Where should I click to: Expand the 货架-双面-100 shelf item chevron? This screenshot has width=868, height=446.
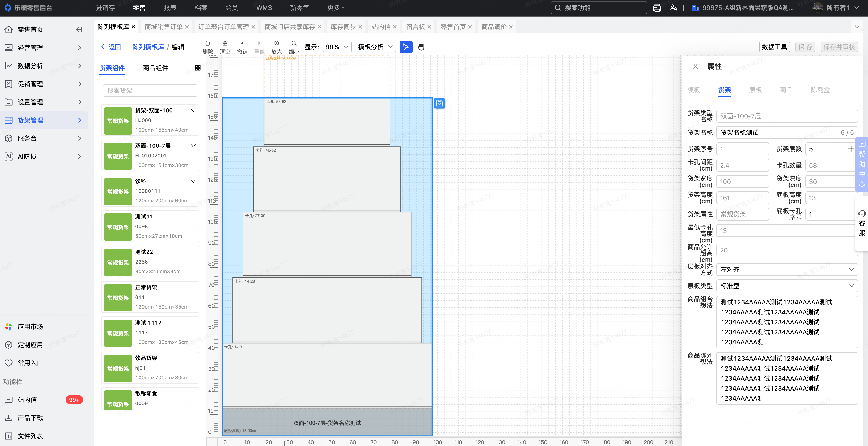coord(194,110)
